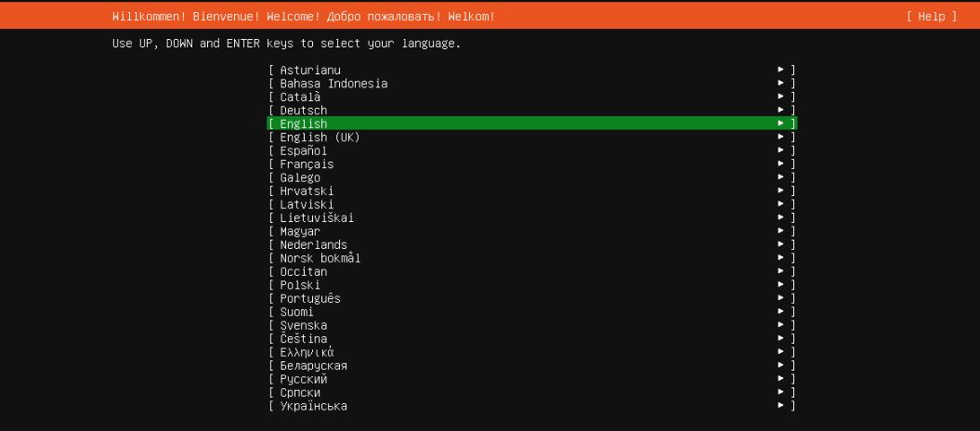Click the triangle icon on Nederlands row
The width and height of the screenshot is (980, 431).
(x=781, y=245)
